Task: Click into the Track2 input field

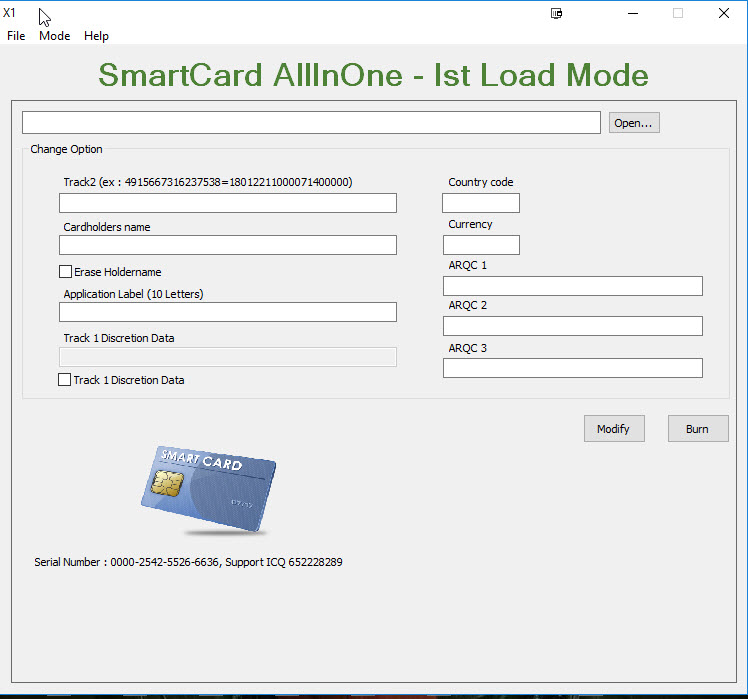Action: click(228, 203)
